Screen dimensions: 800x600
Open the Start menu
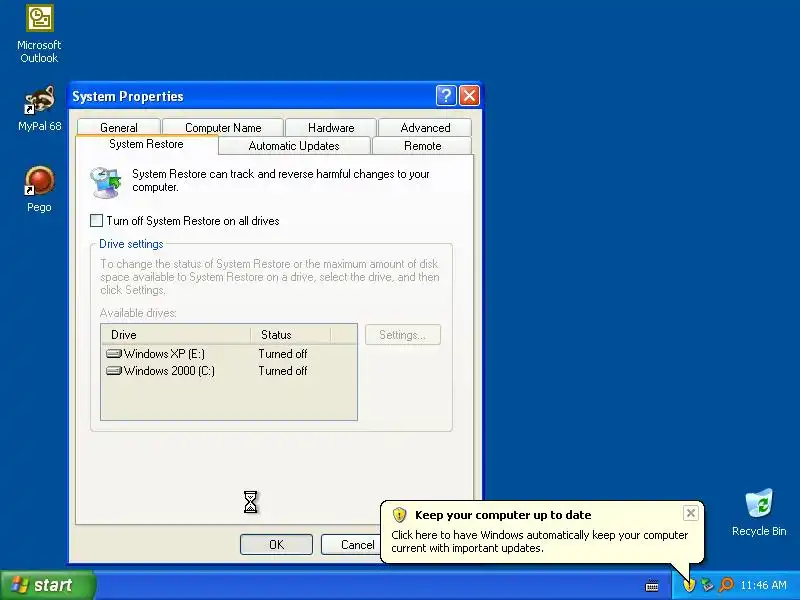coord(47,585)
